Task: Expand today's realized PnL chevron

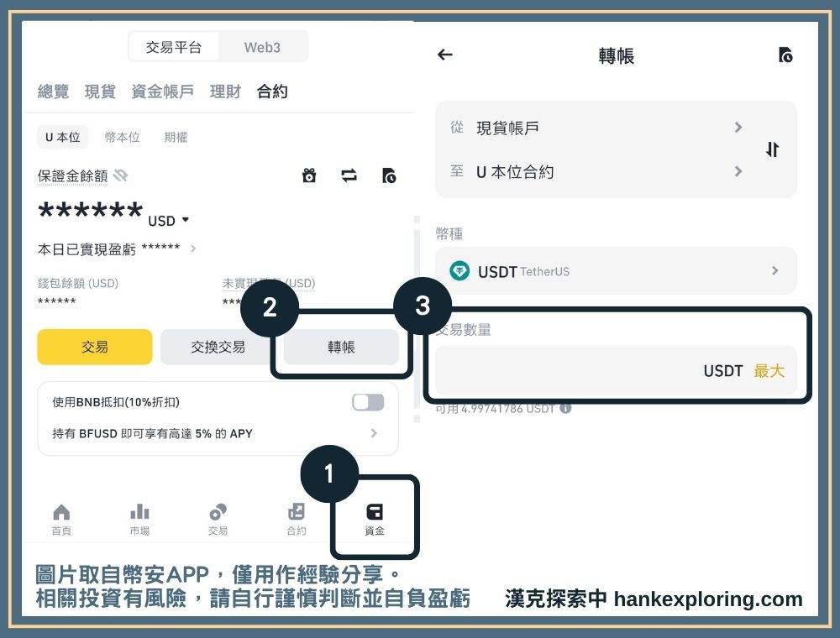Action: click(193, 248)
